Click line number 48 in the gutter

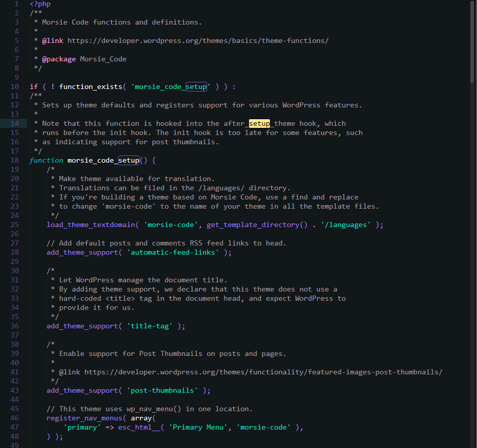[x=15, y=437]
